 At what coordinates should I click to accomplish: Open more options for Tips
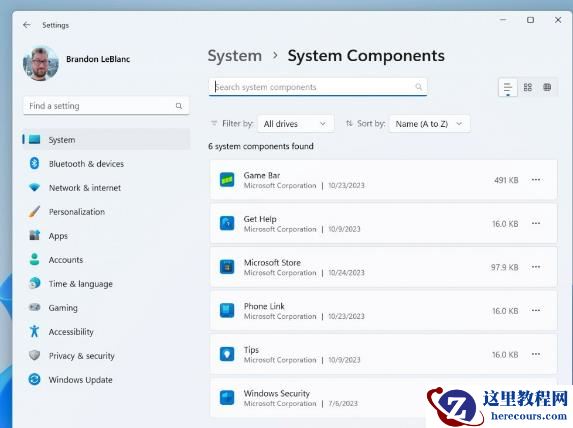[x=536, y=354]
